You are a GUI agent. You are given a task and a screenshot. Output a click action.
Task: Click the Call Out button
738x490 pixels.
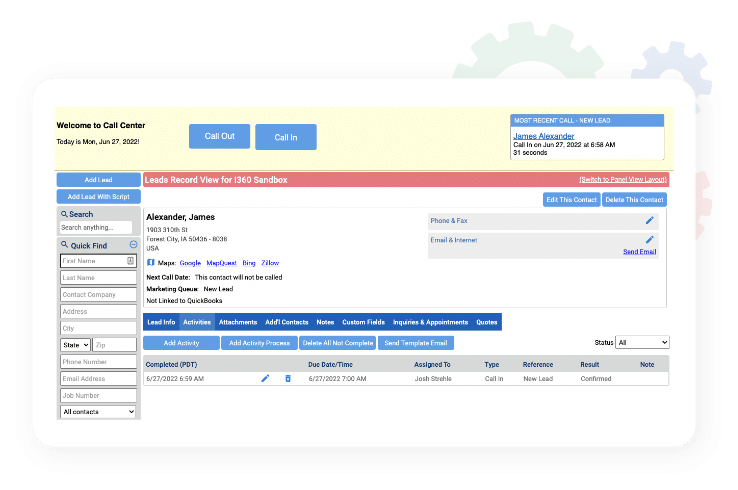tap(219, 137)
